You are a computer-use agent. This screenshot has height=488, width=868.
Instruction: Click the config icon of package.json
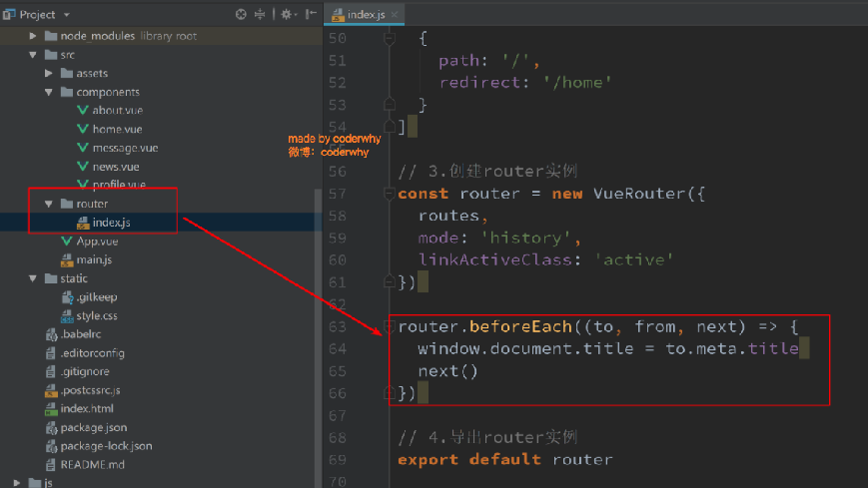(51, 428)
